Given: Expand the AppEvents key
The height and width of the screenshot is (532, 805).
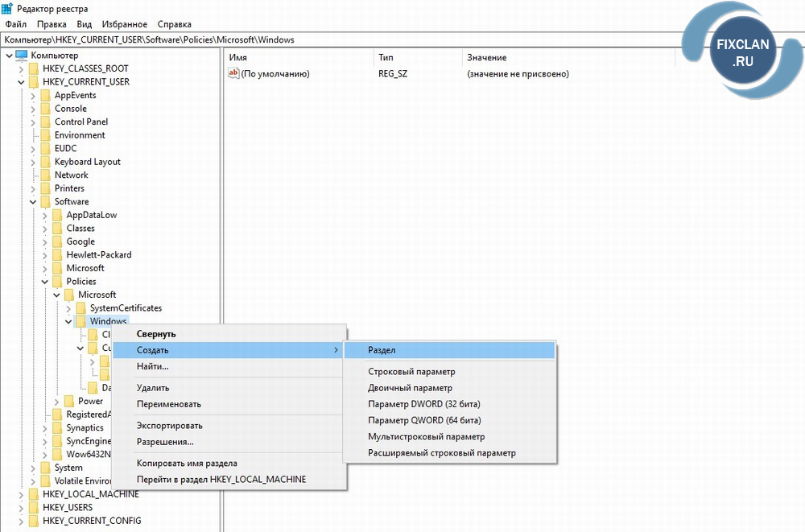Looking at the screenshot, I should (33, 96).
